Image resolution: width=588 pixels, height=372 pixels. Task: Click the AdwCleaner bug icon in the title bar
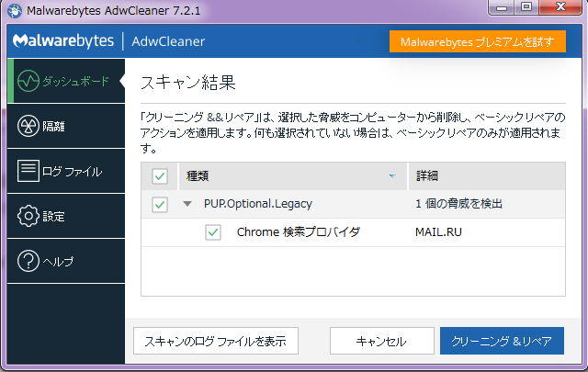(x=15, y=10)
